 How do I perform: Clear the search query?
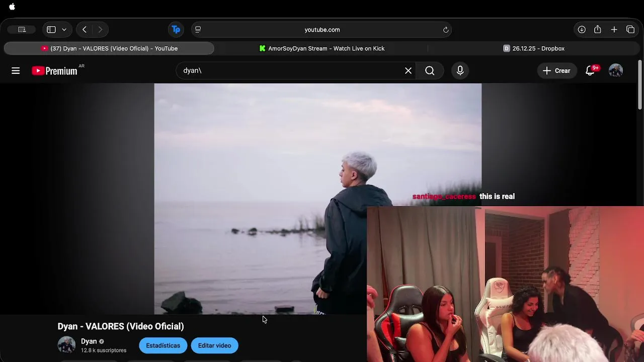point(409,71)
